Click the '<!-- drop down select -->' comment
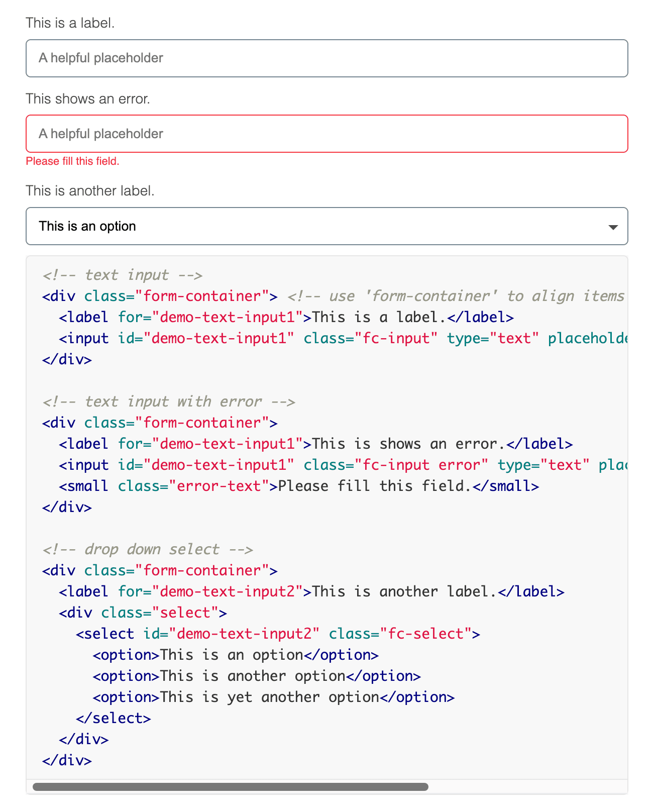The image size is (653, 812). point(148,549)
